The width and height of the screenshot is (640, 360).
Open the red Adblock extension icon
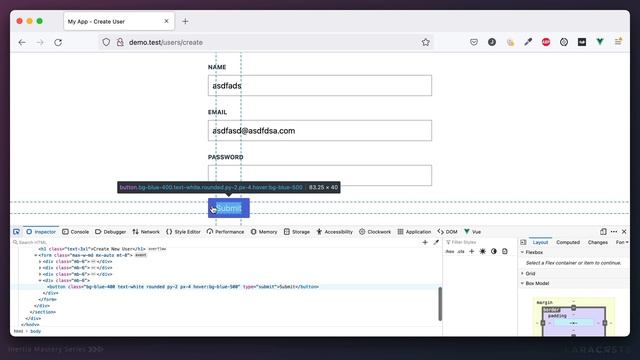(546, 42)
